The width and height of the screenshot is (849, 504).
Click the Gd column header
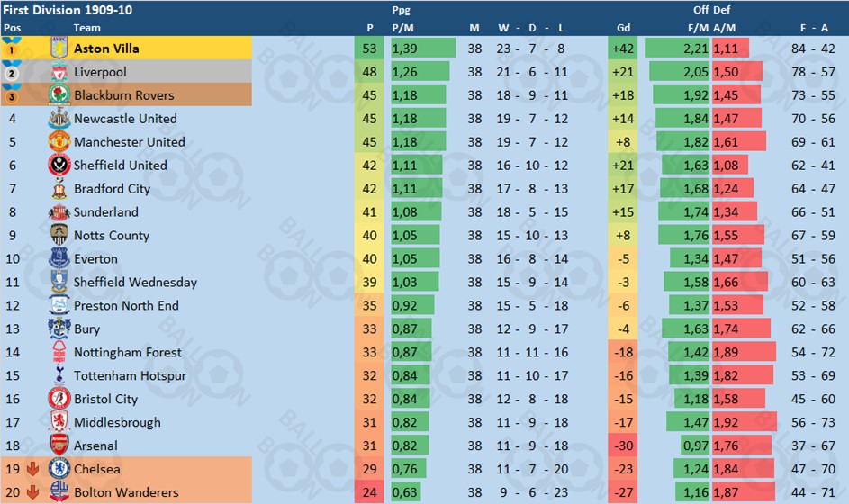click(x=623, y=28)
